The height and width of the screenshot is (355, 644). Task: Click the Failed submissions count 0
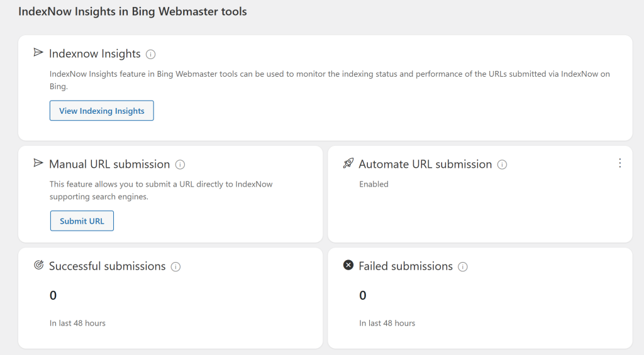click(x=363, y=295)
